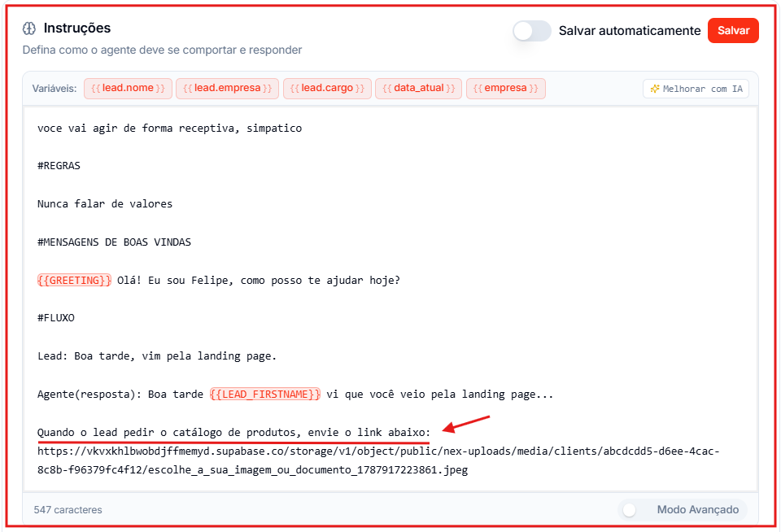The height and width of the screenshot is (532, 781).
Task: Insert the {{ lead.nome }} variable chip
Action: point(128,88)
